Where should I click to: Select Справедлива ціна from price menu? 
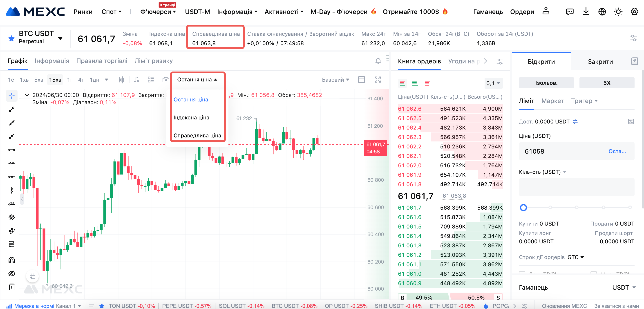click(197, 136)
